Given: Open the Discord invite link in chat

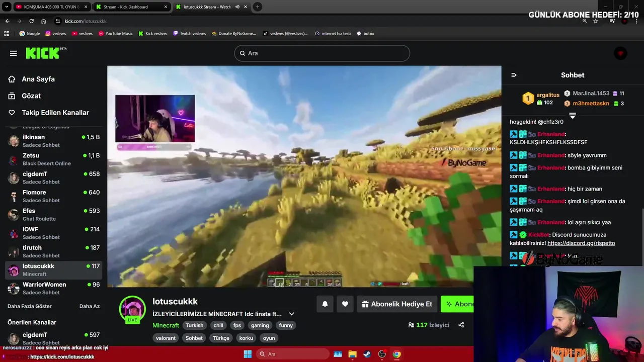Looking at the screenshot, I should [x=581, y=243].
